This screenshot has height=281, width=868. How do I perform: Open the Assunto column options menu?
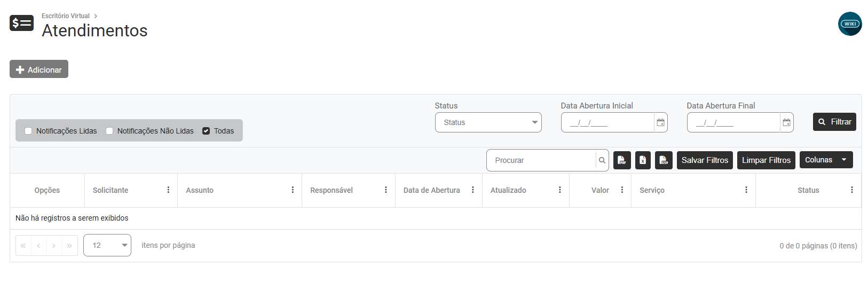pos(293,190)
